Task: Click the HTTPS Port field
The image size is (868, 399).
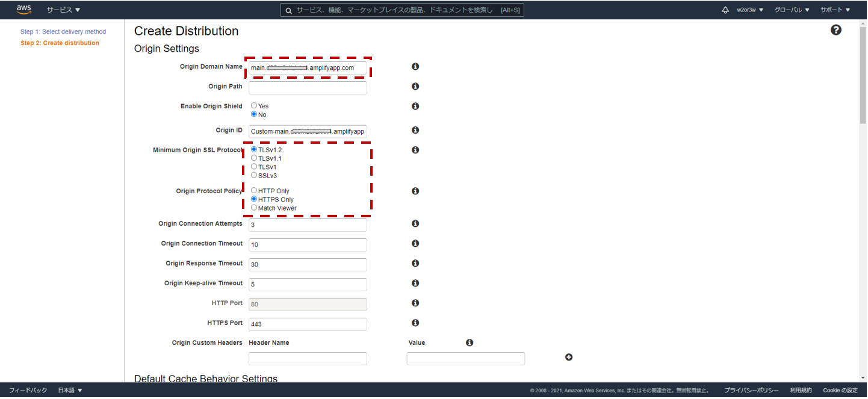Action: (308, 324)
